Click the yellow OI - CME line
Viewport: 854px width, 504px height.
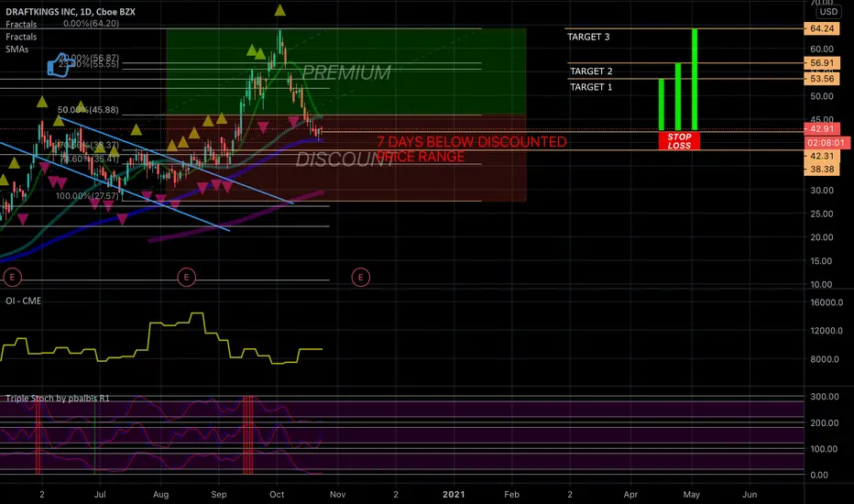pyautogui.click(x=163, y=338)
